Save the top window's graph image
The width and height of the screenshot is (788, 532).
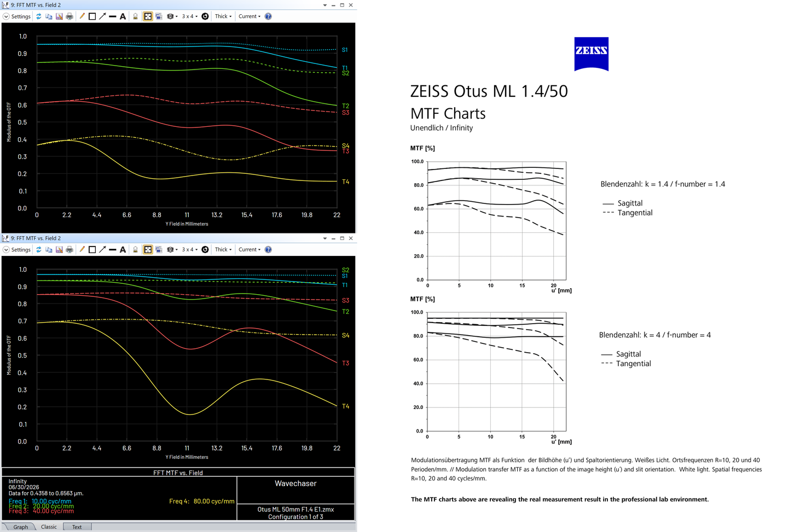[x=59, y=16]
